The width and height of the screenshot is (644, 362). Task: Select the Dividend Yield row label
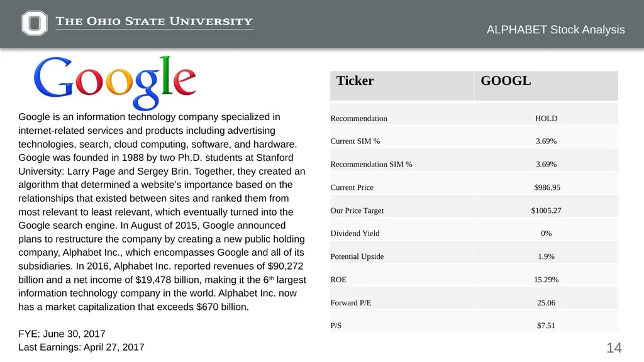click(x=355, y=234)
